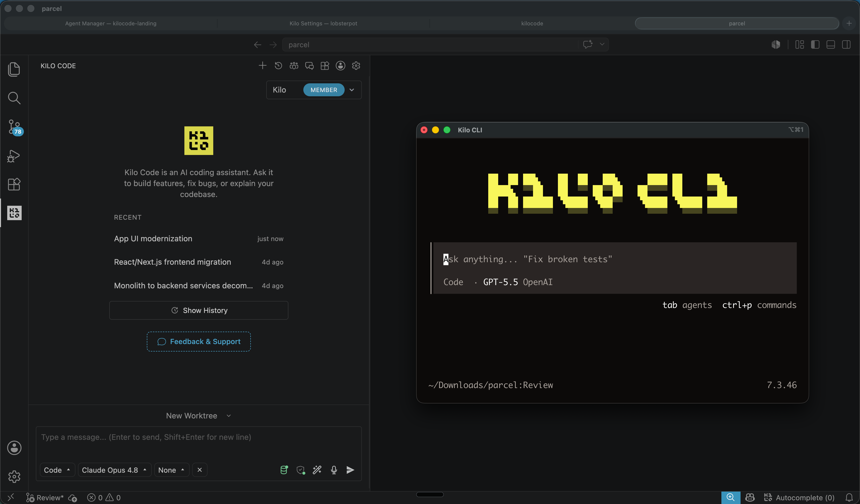Image resolution: width=860 pixels, height=504 pixels.
Task: Select the Kilo Code activity bar icon
Action: click(14, 213)
